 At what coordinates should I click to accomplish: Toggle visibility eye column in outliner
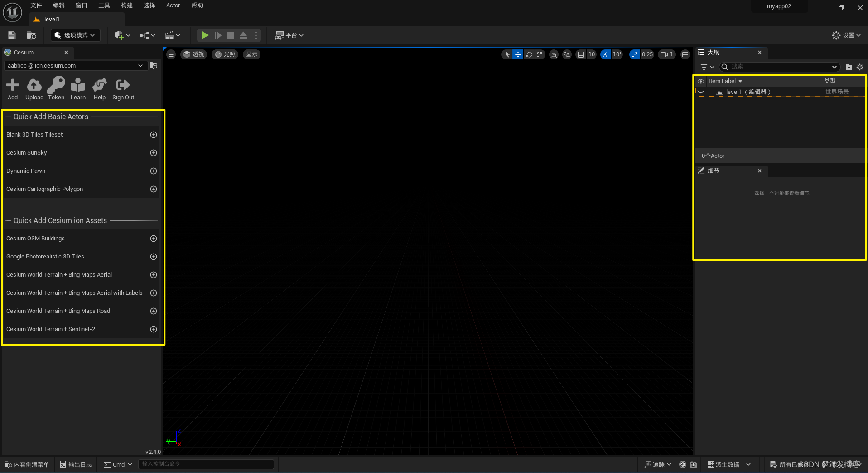click(701, 81)
